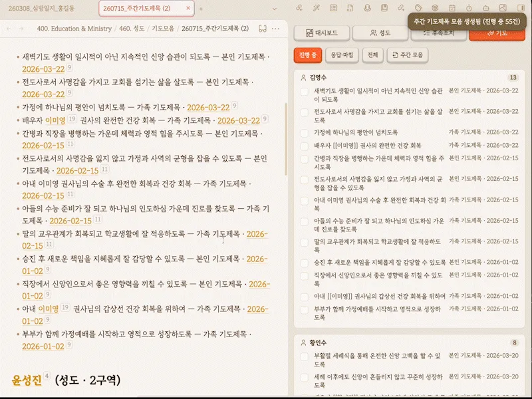This screenshot has width=532, height=399.
Task: Click the robot bot icon in top toolbar
Action: [x=486, y=8]
